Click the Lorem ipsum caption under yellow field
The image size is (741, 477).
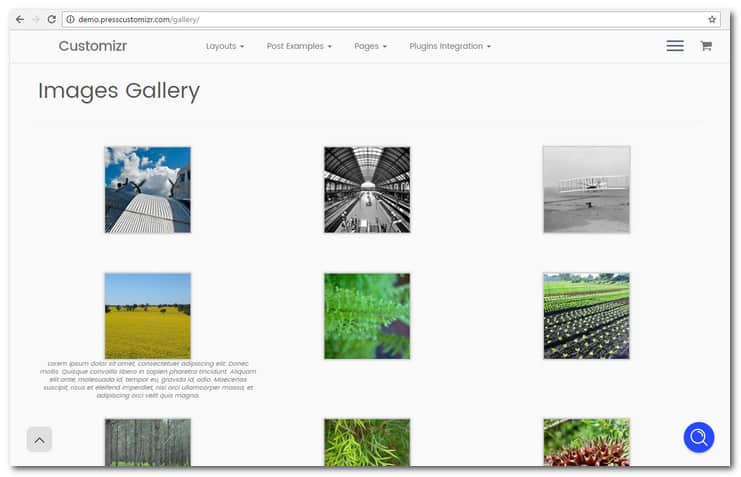click(x=148, y=380)
